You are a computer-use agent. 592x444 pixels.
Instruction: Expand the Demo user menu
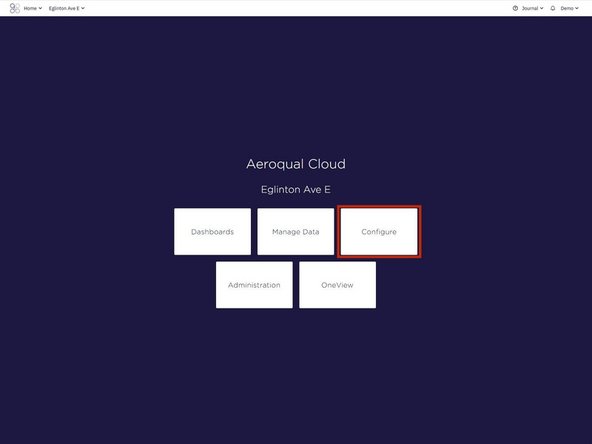[569, 8]
